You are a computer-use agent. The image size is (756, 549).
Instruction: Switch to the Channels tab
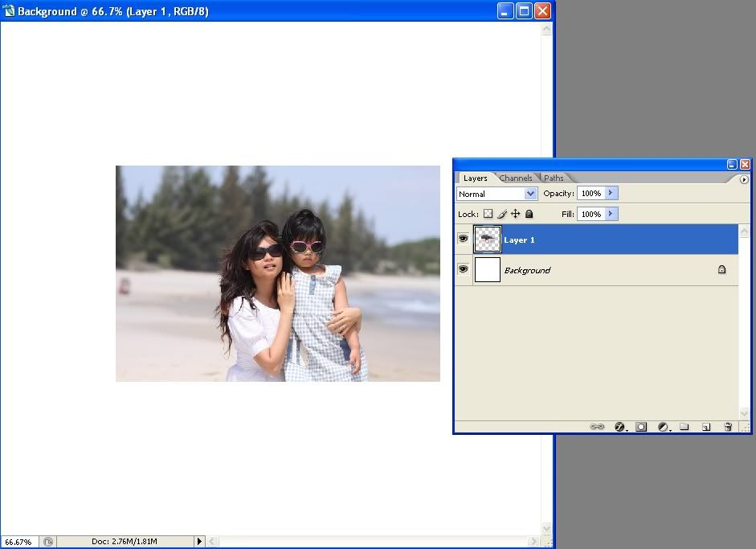pos(515,178)
